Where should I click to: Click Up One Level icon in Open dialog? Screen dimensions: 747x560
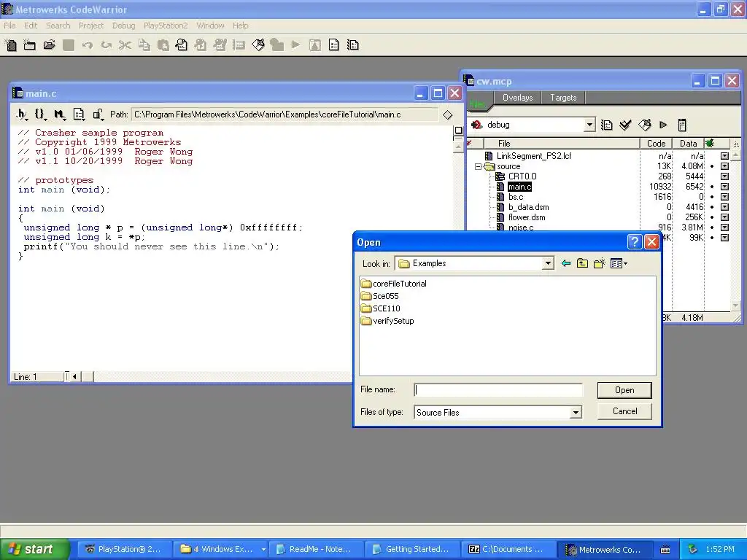click(x=582, y=263)
